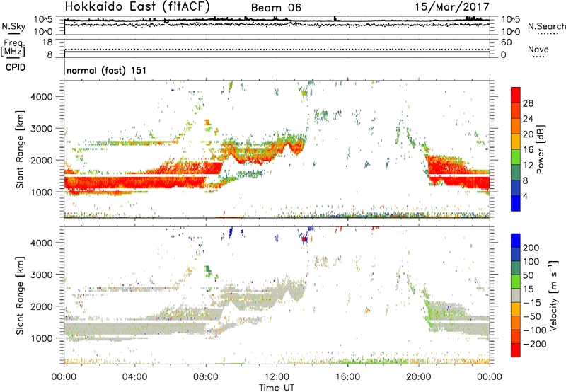Click the gray −15 to 15 velocity segment
This screenshot has height=392, width=566.
tap(516, 295)
